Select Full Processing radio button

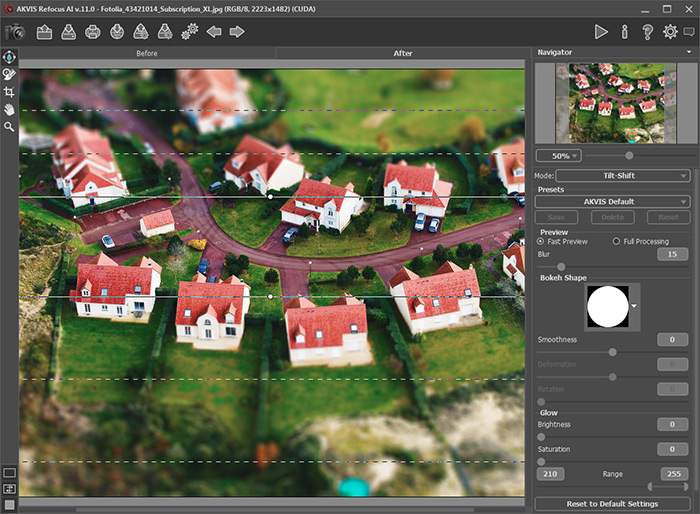[617, 241]
